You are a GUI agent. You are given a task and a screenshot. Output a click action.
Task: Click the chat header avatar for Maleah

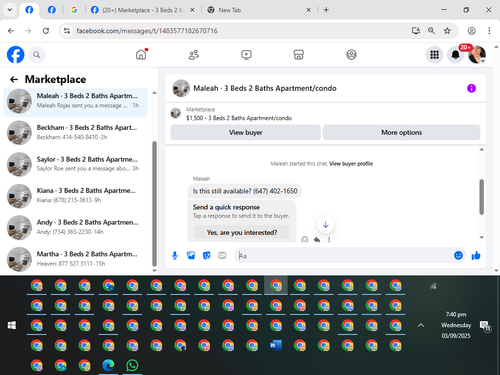pos(181,88)
